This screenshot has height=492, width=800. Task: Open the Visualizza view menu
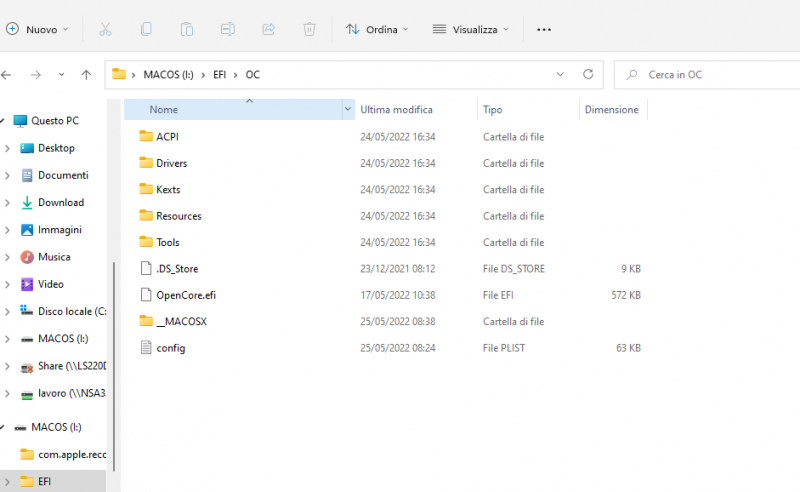[x=470, y=30]
